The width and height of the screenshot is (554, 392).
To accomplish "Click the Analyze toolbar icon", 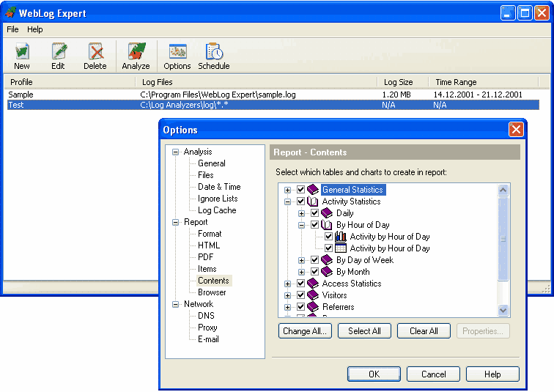I will (x=136, y=51).
